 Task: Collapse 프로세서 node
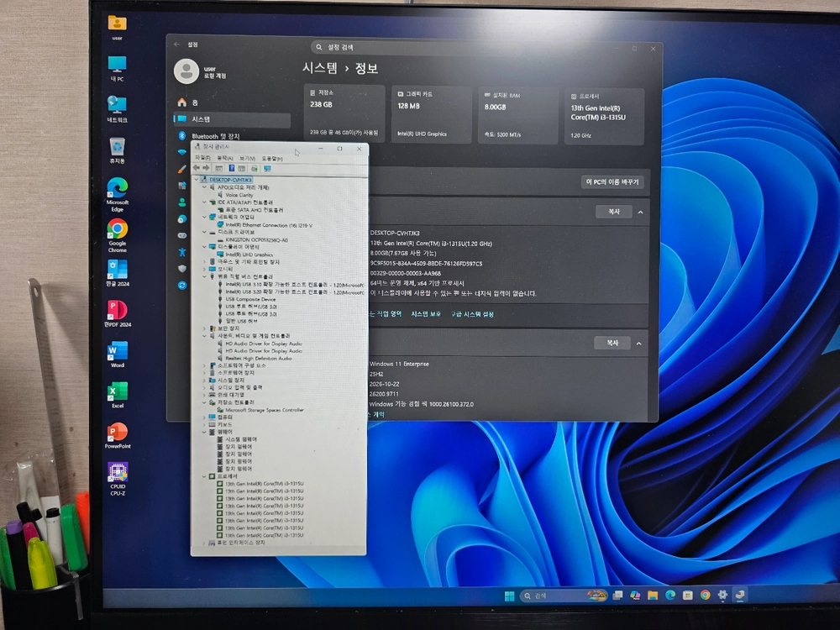click(x=204, y=475)
